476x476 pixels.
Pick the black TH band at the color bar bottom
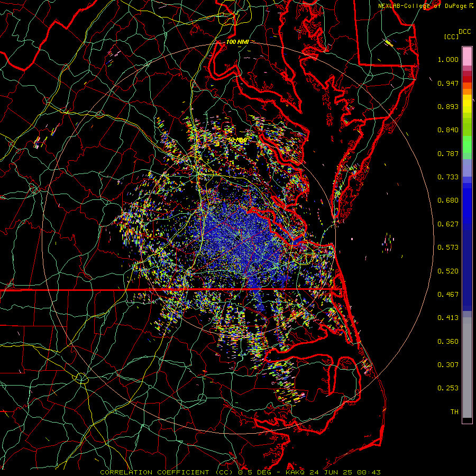[467, 420]
